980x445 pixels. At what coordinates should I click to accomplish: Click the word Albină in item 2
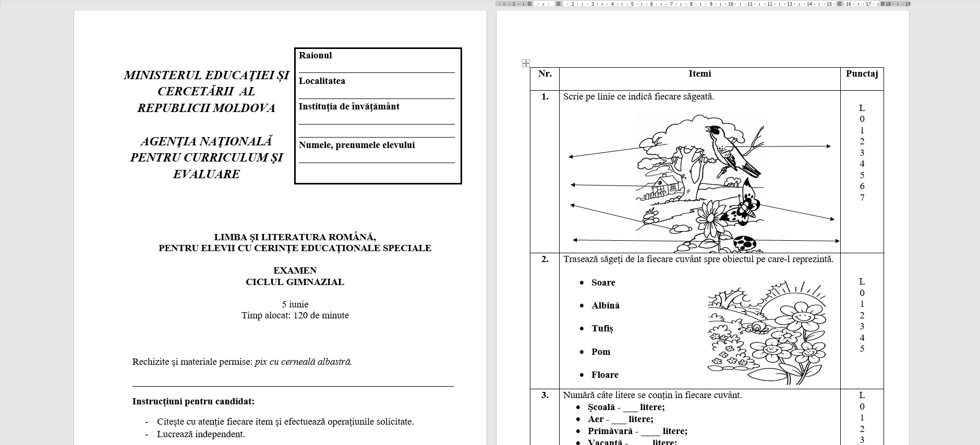click(605, 306)
